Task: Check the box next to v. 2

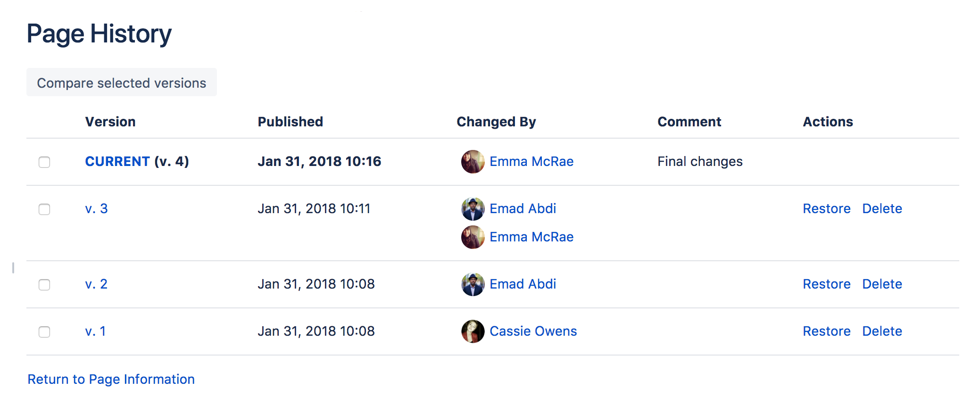Action: click(x=44, y=285)
